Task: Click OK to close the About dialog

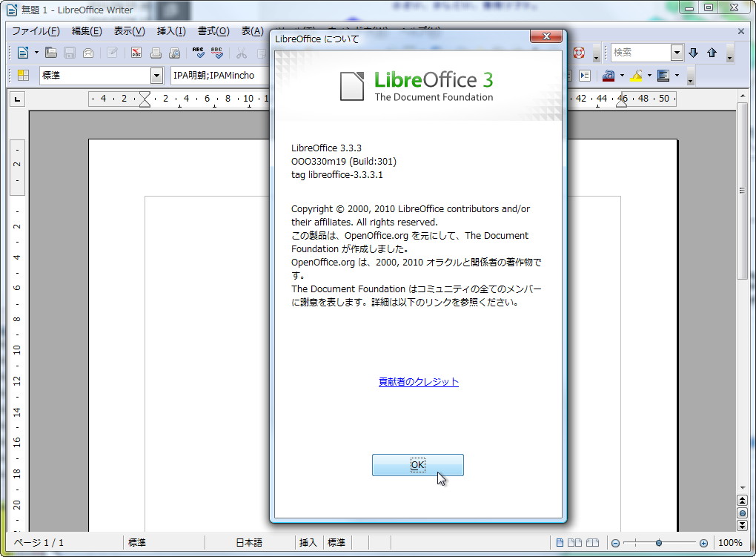Action: click(x=417, y=464)
